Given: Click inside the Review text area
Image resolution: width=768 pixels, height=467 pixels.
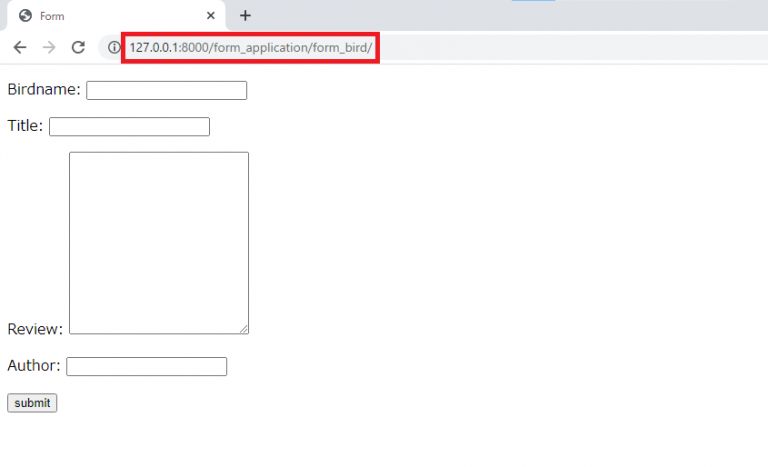Looking at the screenshot, I should click(158, 243).
